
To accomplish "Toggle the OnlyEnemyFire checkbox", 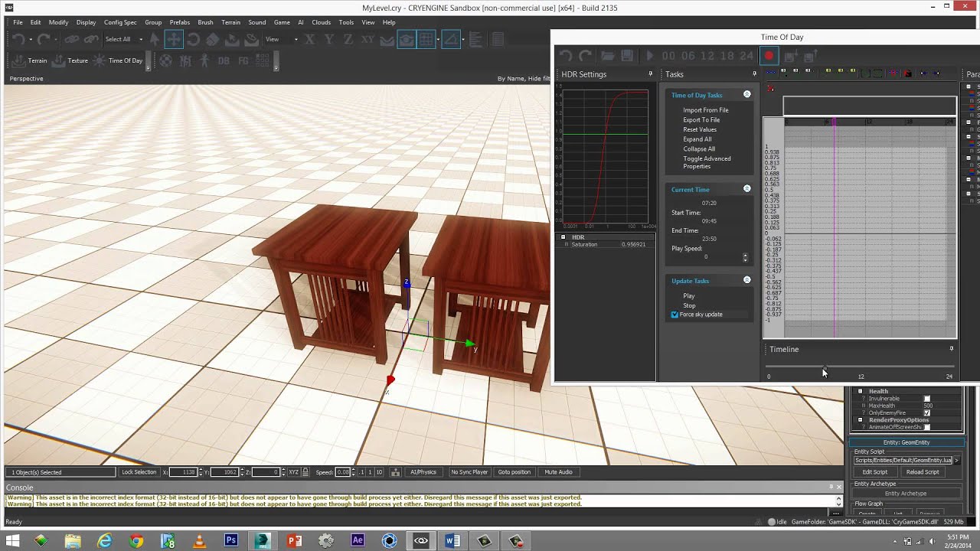I will click(927, 412).
